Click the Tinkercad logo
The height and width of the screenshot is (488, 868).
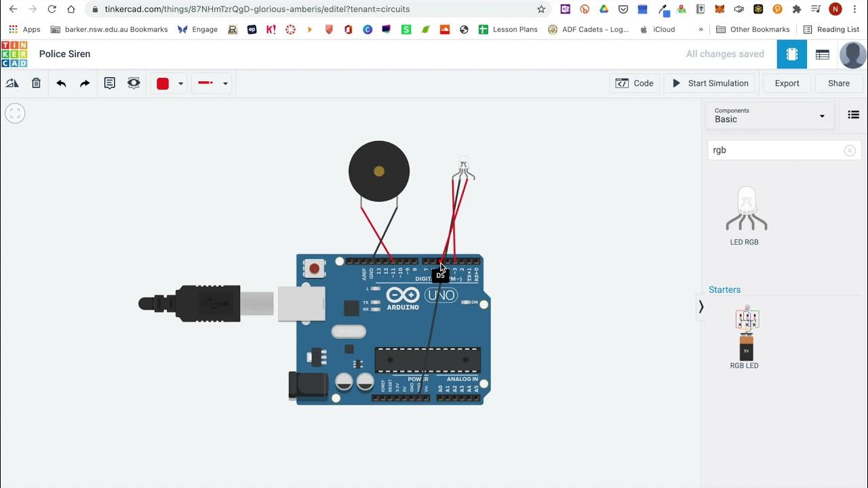14,54
